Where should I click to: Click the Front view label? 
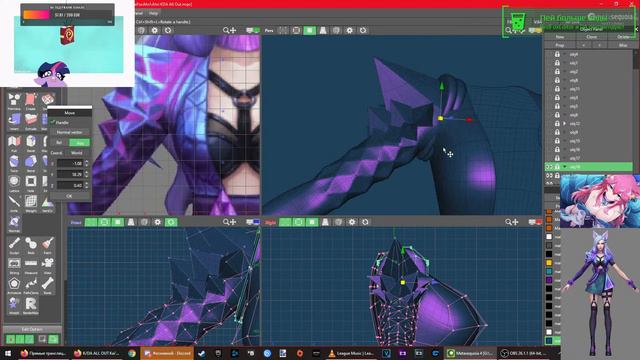[x=76, y=222]
